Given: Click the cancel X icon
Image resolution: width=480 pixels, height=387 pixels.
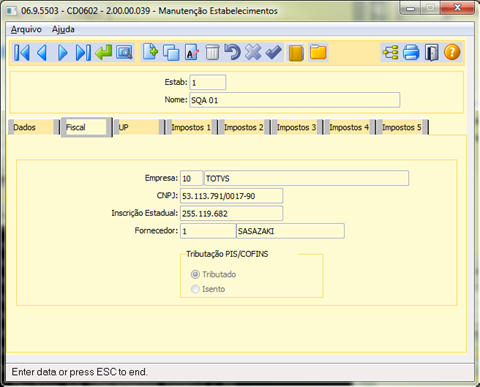Looking at the screenshot, I should [x=253, y=53].
